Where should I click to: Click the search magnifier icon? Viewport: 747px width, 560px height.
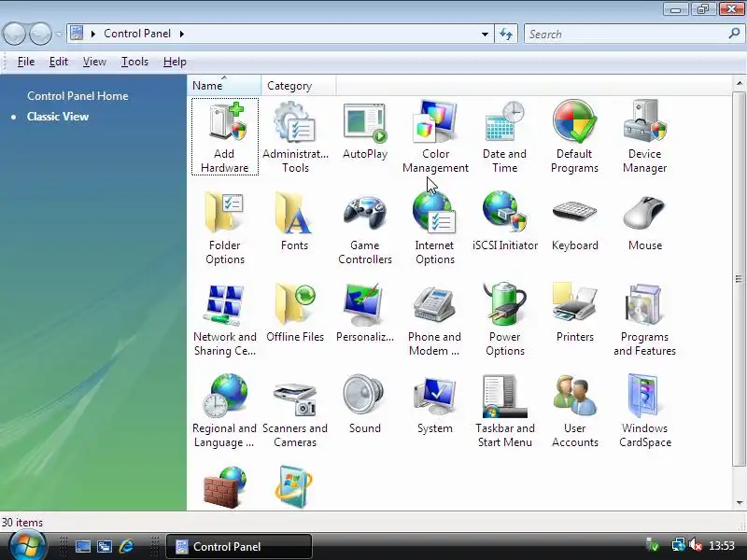[x=734, y=34]
